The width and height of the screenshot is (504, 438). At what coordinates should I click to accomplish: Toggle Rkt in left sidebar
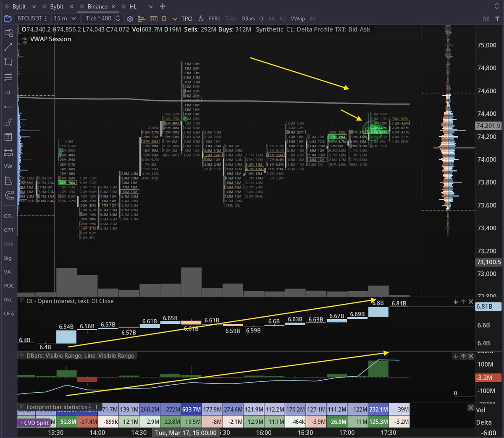coord(8,300)
